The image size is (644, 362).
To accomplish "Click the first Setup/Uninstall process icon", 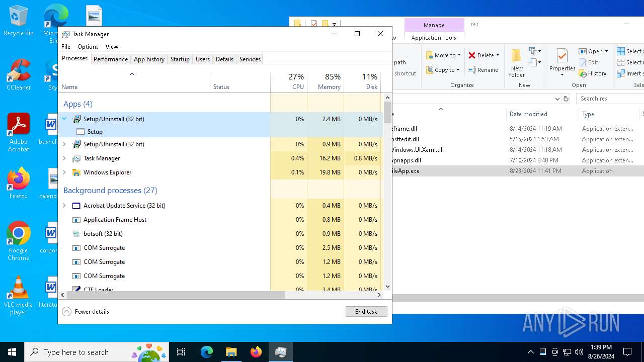I will point(76,119).
